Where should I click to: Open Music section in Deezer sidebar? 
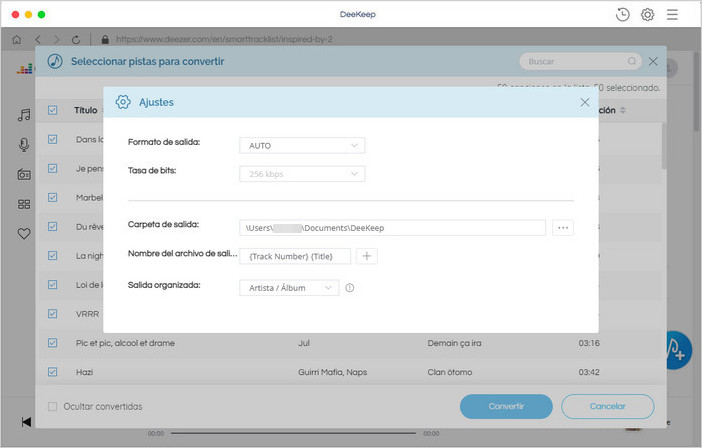pyautogui.click(x=24, y=115)
